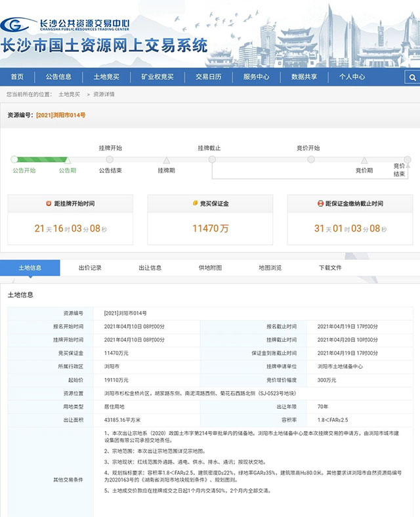
Task: Click the coin icon beside 竞买保证金
Action: pyautogui.click(x=195, y=204)
